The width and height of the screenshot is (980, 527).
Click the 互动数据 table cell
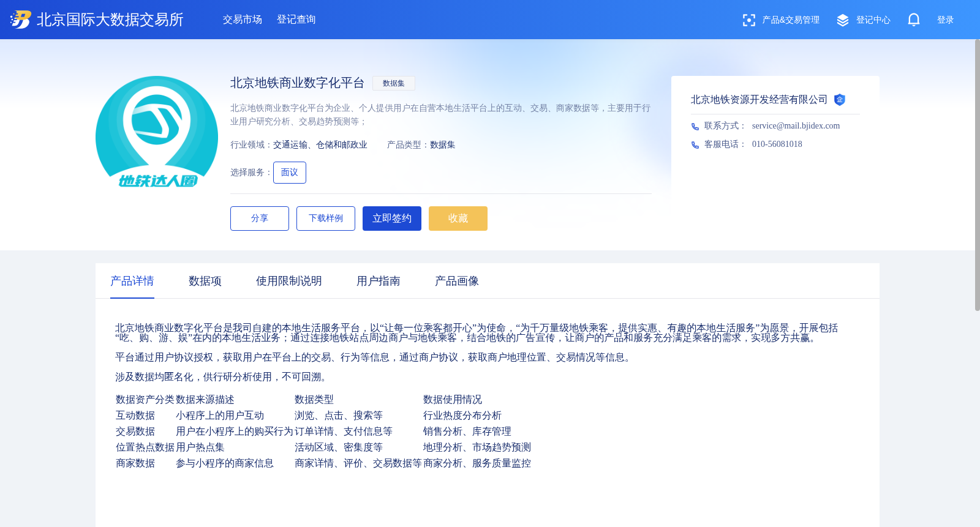(x=135, y=416)
